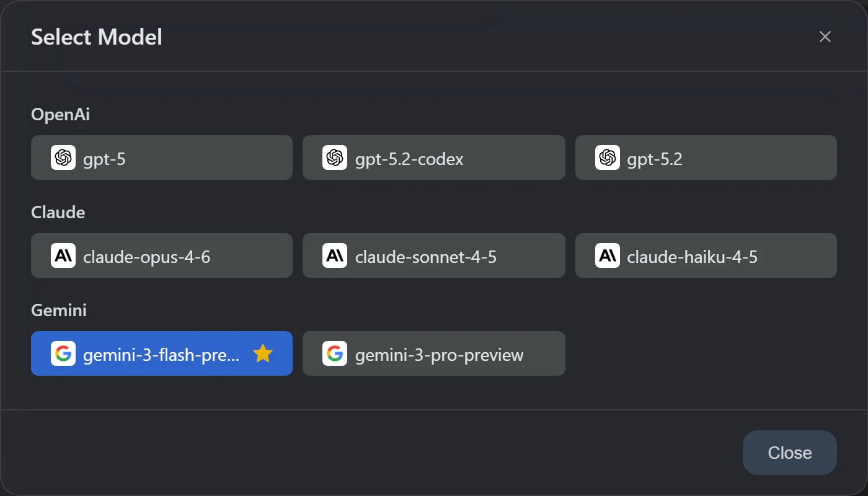
Task: Select the highlighted gemini-3-flash-preview label
Action: 161,355
